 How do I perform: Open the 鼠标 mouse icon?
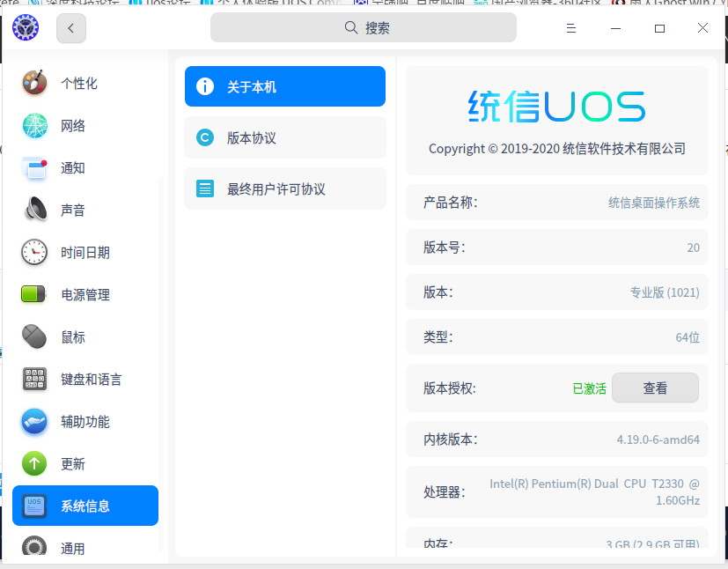coord(34,336)
